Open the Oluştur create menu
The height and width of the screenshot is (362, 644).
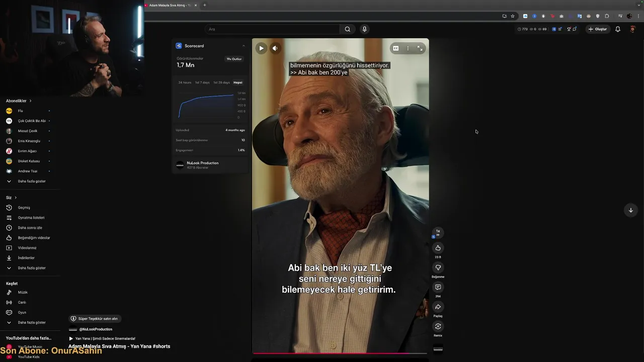(598, 29)
